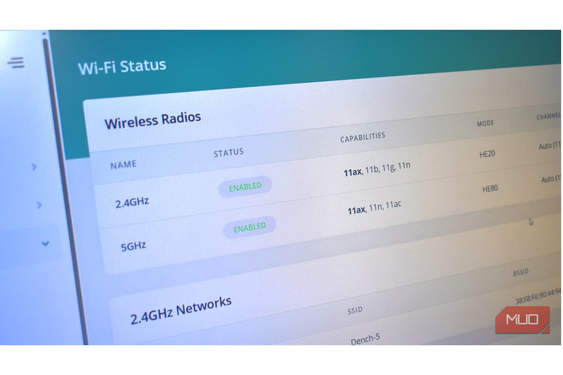Click ENABLED badge for 5GHz radio
Image resolution: width=563 pixels, height=375 pixels.
(250, 227)
